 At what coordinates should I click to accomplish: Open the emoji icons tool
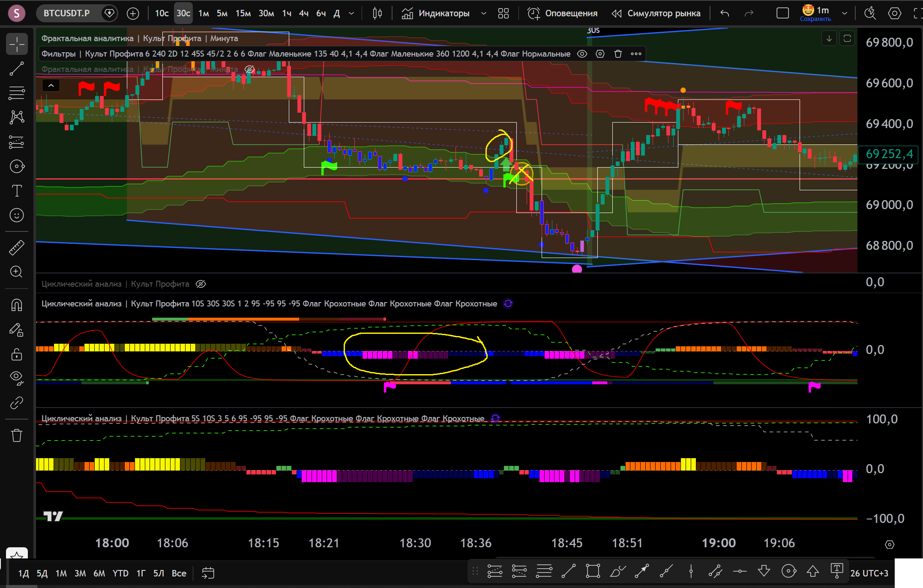(17, 215)
